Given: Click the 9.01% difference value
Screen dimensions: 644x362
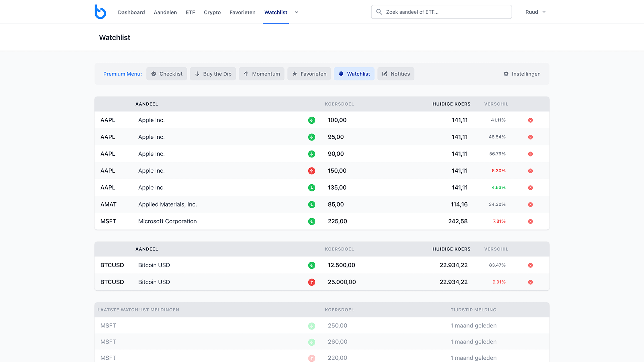Looking at the screenshot, I should click(499, 282).
